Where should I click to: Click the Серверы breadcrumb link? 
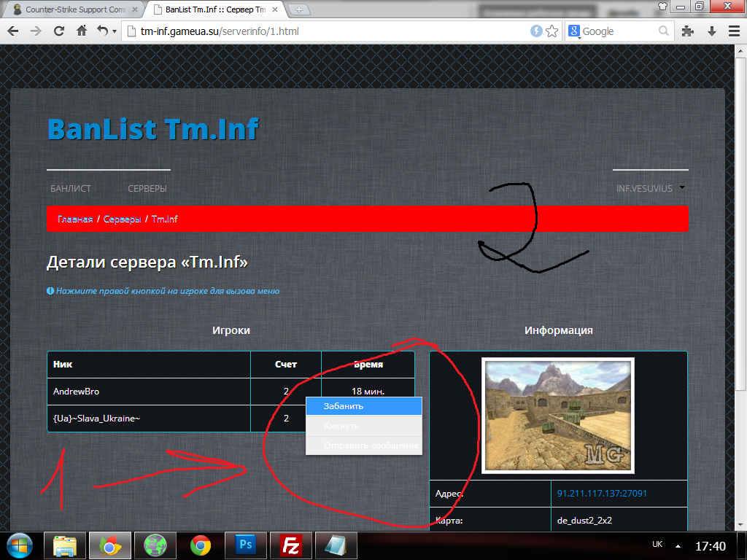click(122, 219)
